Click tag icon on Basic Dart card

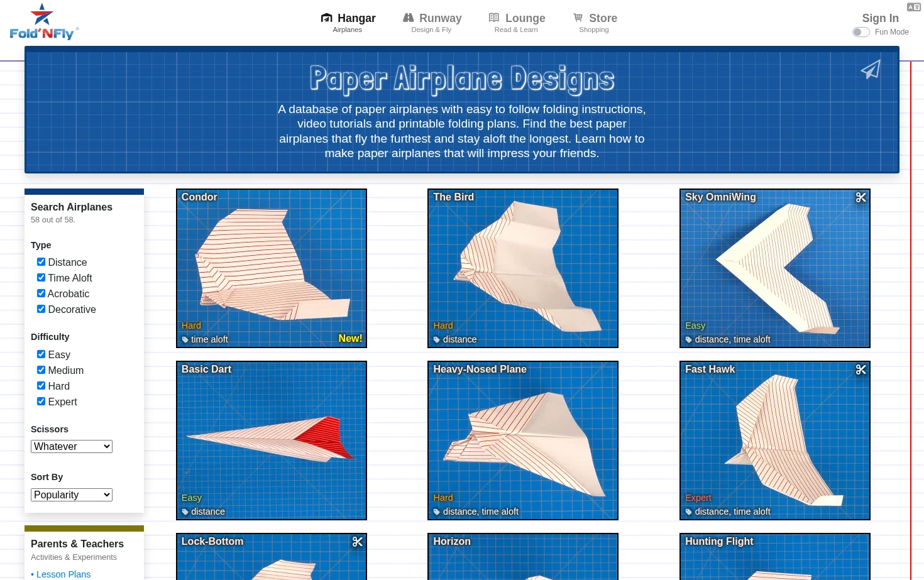[185, 512]
